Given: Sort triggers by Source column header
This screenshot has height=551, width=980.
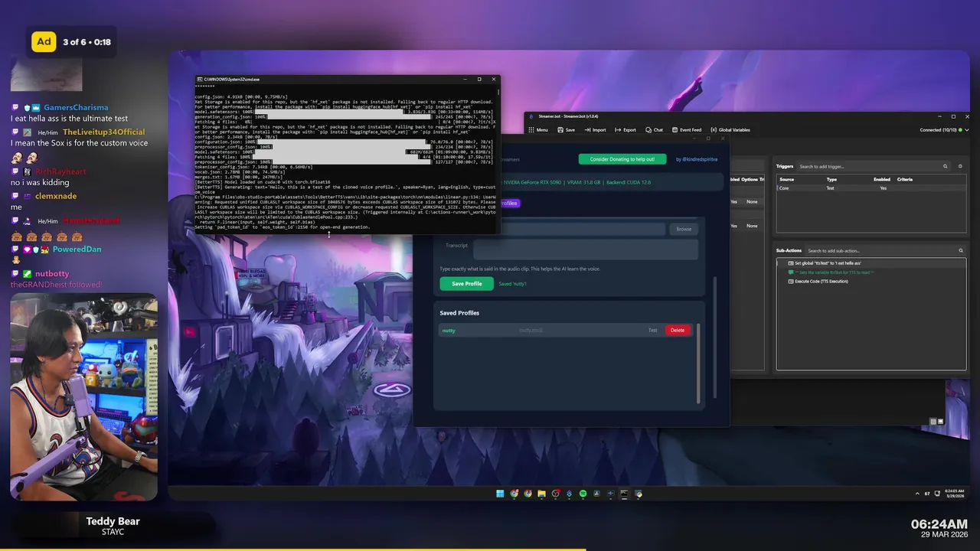Looking at the screenshot, I should [x=786, y=179].
